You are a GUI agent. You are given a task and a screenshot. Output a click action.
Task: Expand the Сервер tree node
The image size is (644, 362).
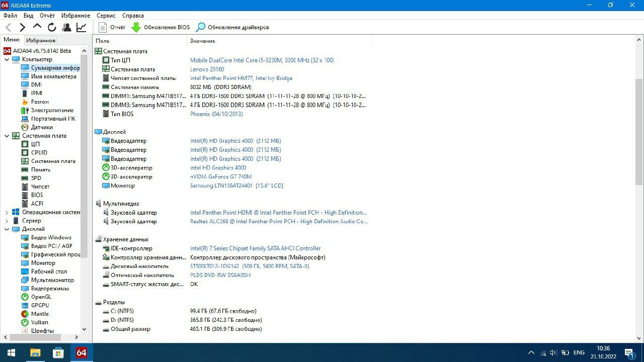tap(7, 221)
